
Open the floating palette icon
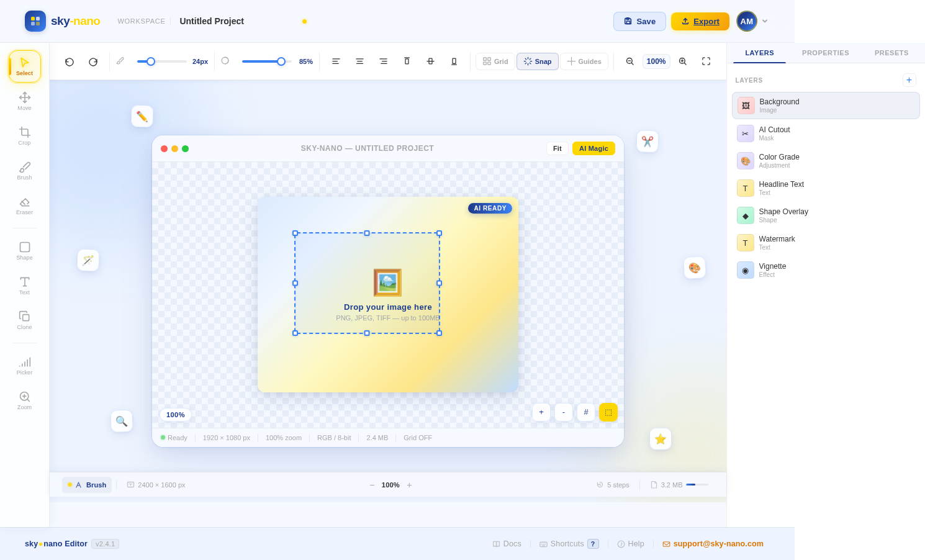tap(695, 268)
